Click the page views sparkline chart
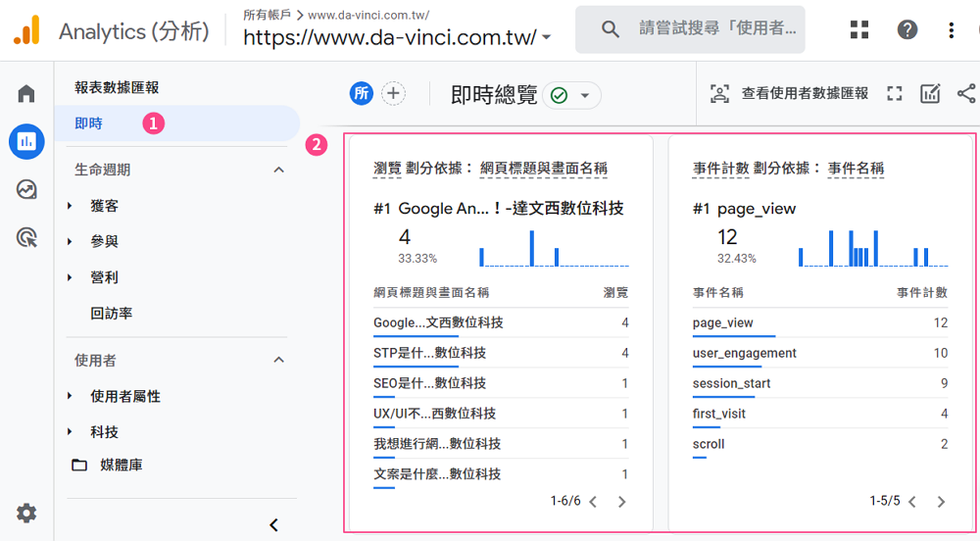 (x=554, y=248)
